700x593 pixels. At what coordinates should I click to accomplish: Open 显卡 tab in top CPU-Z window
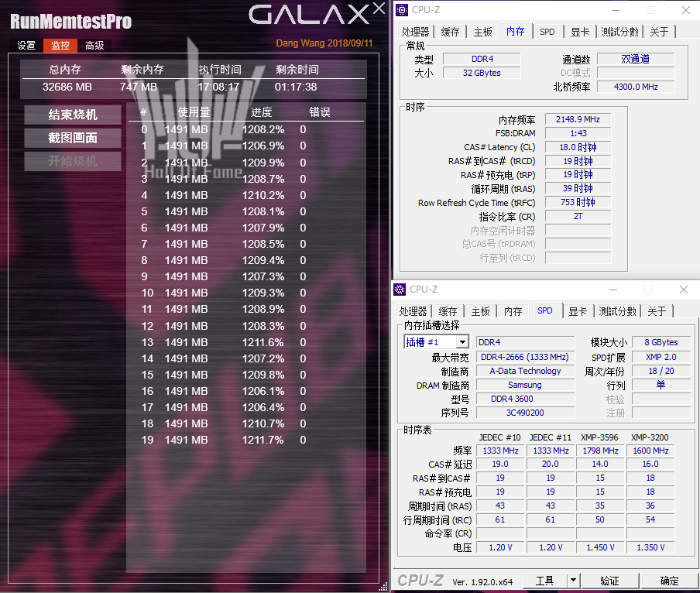580,32
